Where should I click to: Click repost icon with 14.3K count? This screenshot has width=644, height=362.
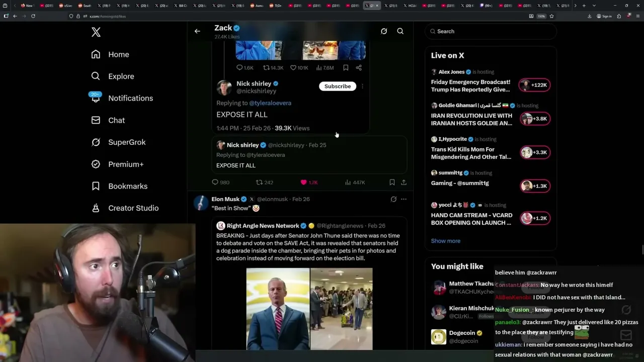[x=266, y=67]
